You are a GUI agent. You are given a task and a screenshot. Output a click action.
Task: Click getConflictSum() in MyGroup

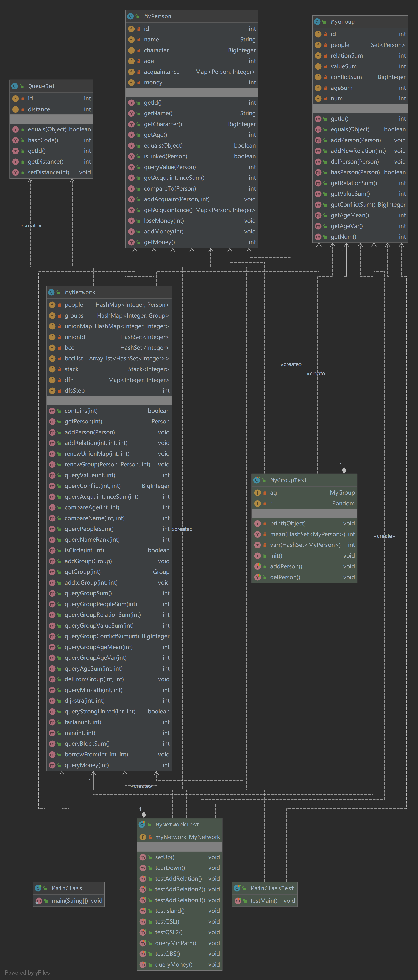click(x=360, y=205)
